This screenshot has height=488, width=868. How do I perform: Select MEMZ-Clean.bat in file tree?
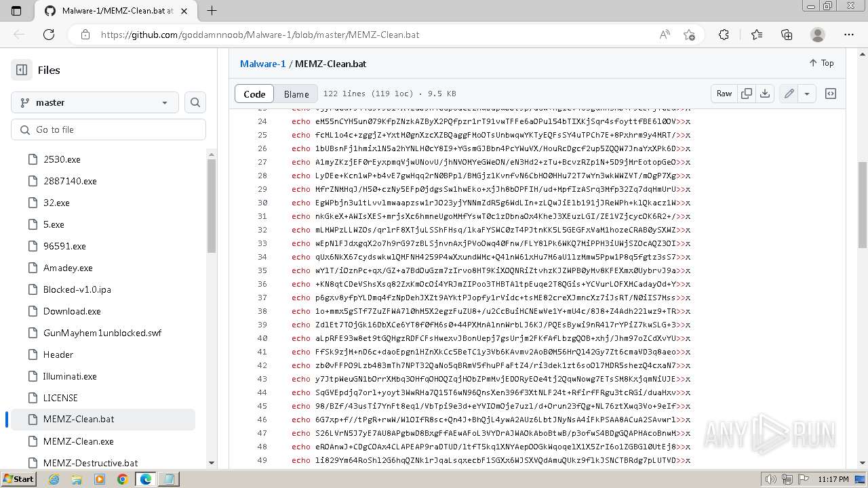pyautogui.click(x=103, y=419)
